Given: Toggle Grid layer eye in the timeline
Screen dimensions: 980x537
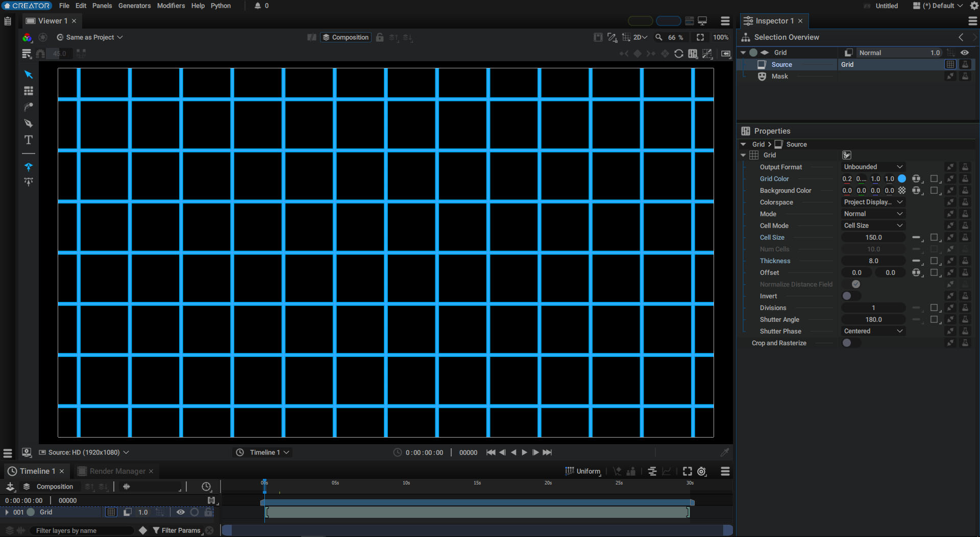Looking at the screenshot, I should tap(181, 512).
